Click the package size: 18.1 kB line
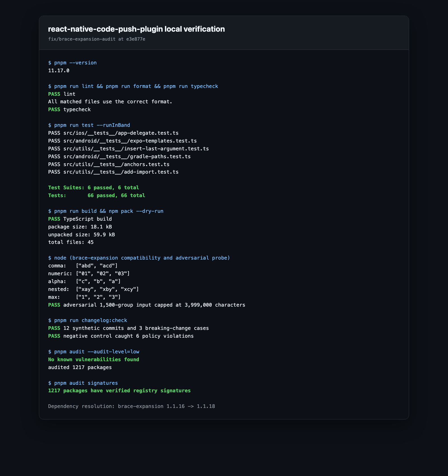448x476 pixels. coord(80,227)
